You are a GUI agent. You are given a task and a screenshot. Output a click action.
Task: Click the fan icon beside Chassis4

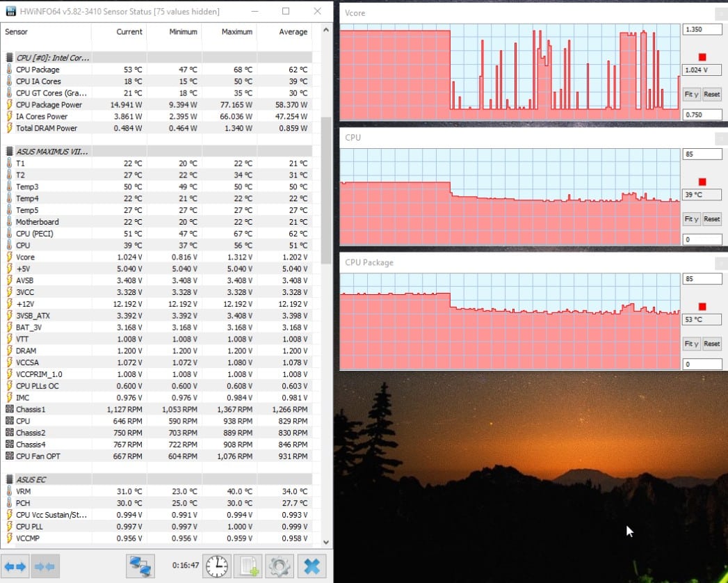9,445
